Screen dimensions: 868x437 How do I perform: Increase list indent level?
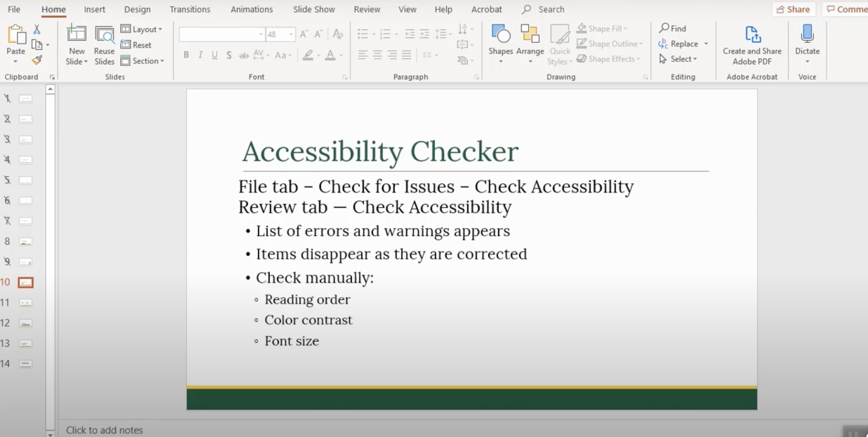click(424, 34)
